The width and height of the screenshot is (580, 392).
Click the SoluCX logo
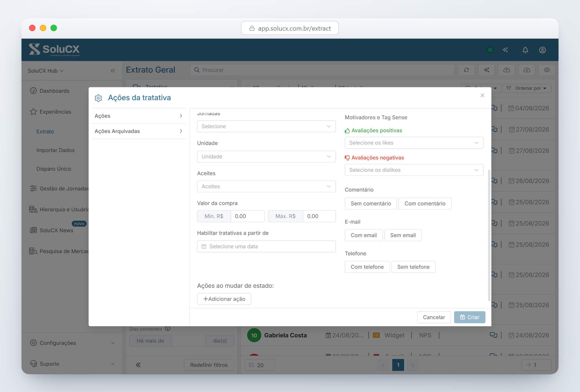coord(55,50)
